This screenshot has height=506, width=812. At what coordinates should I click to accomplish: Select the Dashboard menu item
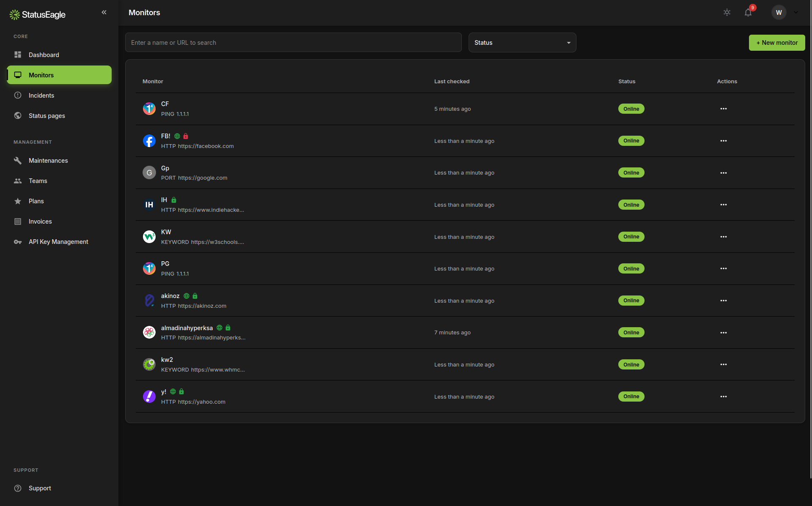(x=44, y=55)
